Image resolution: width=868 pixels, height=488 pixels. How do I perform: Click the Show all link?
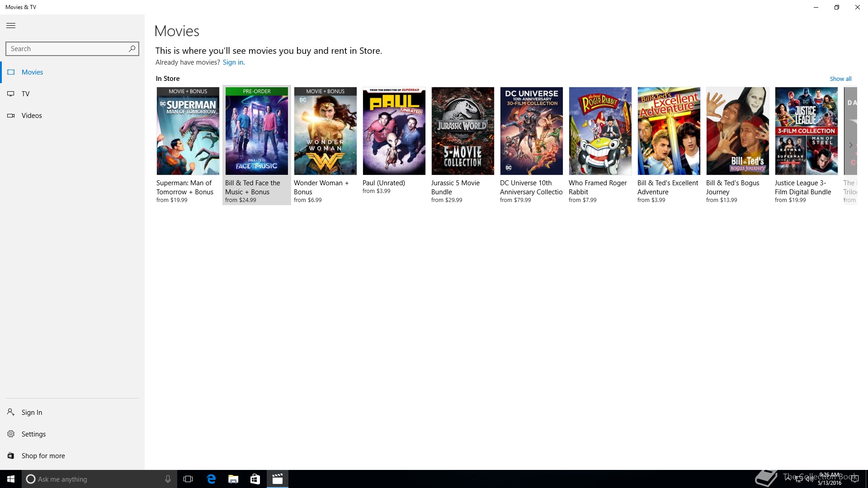(840, 79)
